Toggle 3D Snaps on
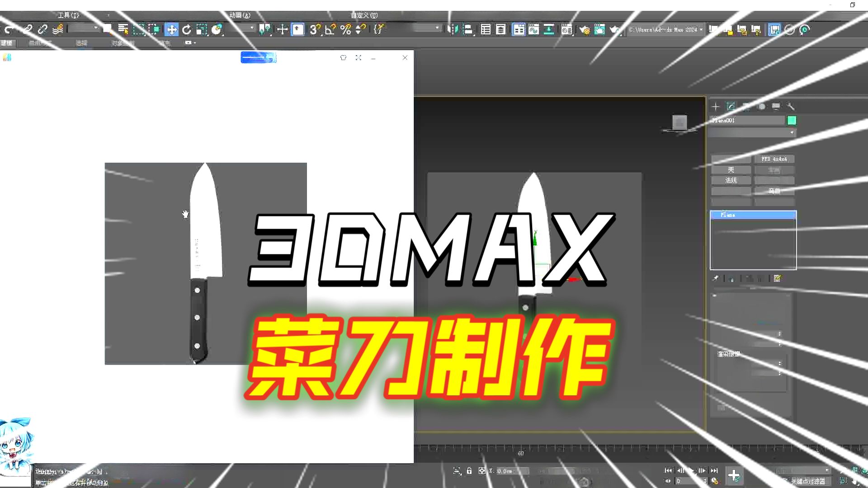 point(315,30)
